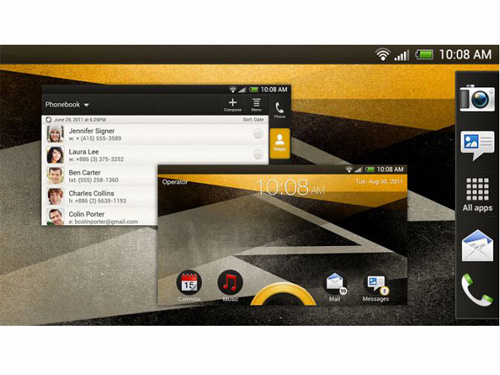Tap Ben Carter's profile photo

pos(55,176)
